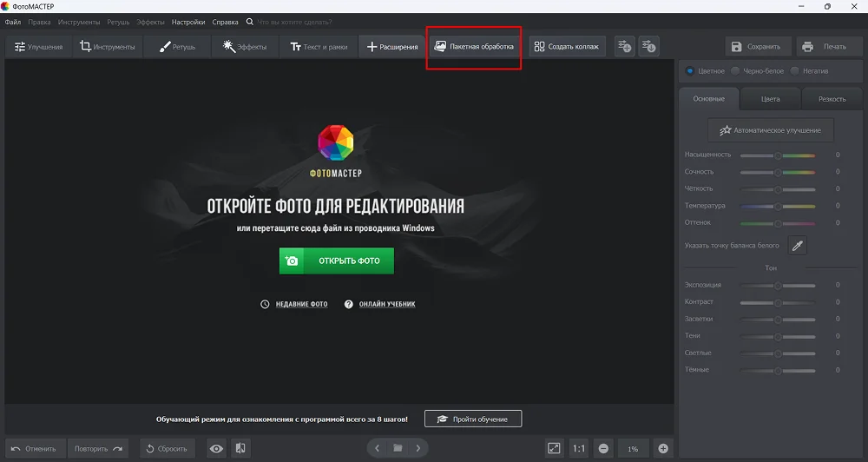Screen dimensions: 868x462
Task: Set zoom to 1:1
Action: pyautogui.click(x=578, y=449)
